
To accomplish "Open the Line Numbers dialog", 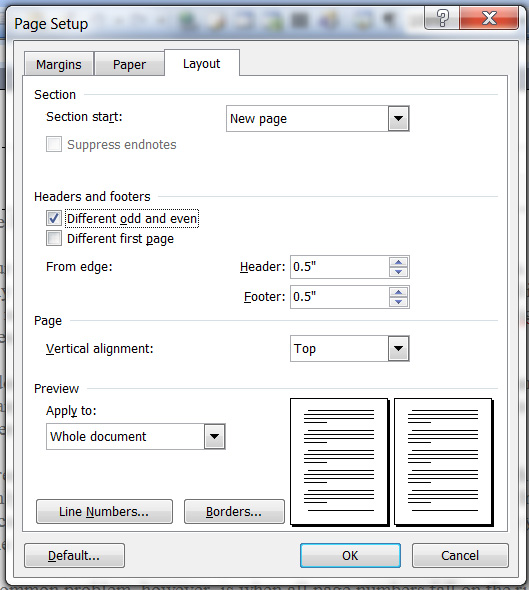I will (104, 511).
